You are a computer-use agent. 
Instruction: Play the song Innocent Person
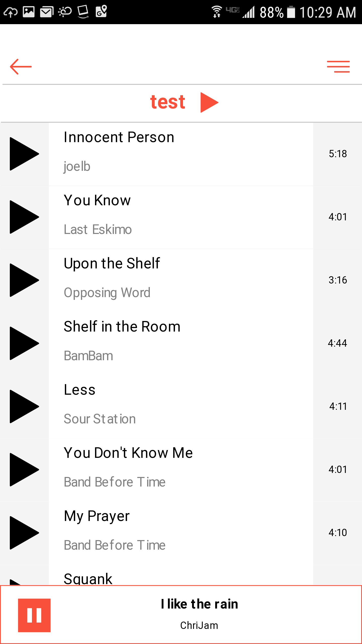[x=24, y=154]
